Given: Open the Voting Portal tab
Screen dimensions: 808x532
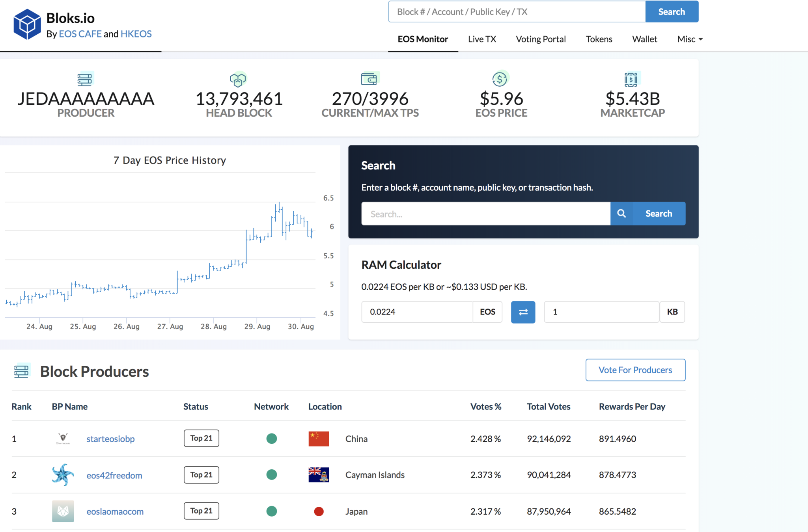Looking at the screenshot, I should pyautogui.click(x=541, y=39).
